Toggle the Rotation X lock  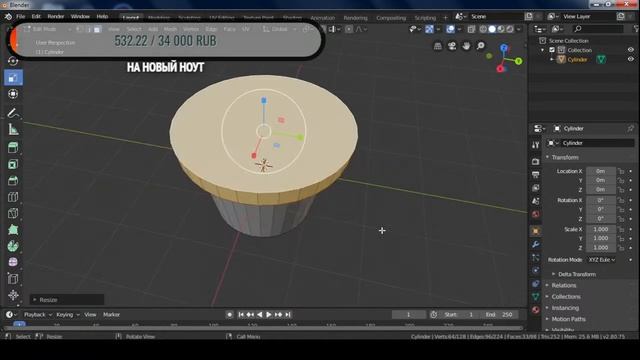[621, 200]
